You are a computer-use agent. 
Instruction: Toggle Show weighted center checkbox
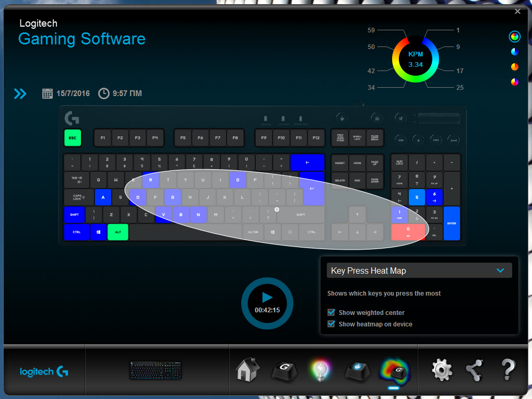coord(331,312)
